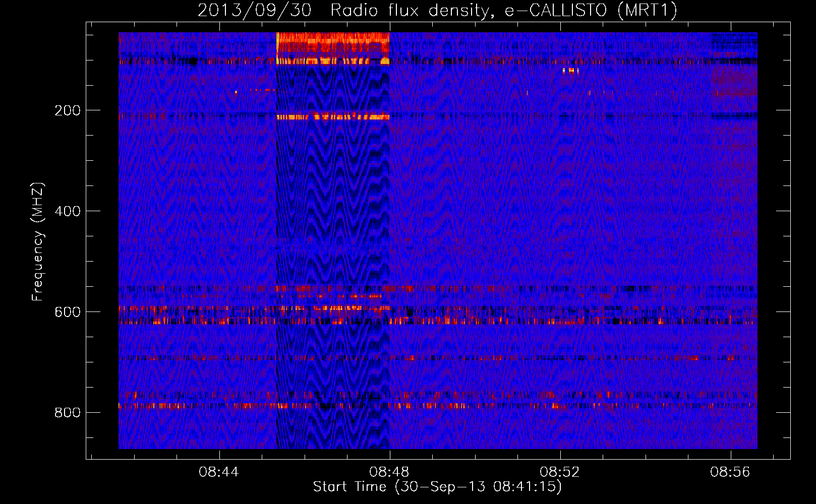The width and height of the screenshot is (816, 504).
Task: Click the plot title '2013/09/30 Radio flux density, e-CALLISTO (MRT1)'
Action: point(437,10)
